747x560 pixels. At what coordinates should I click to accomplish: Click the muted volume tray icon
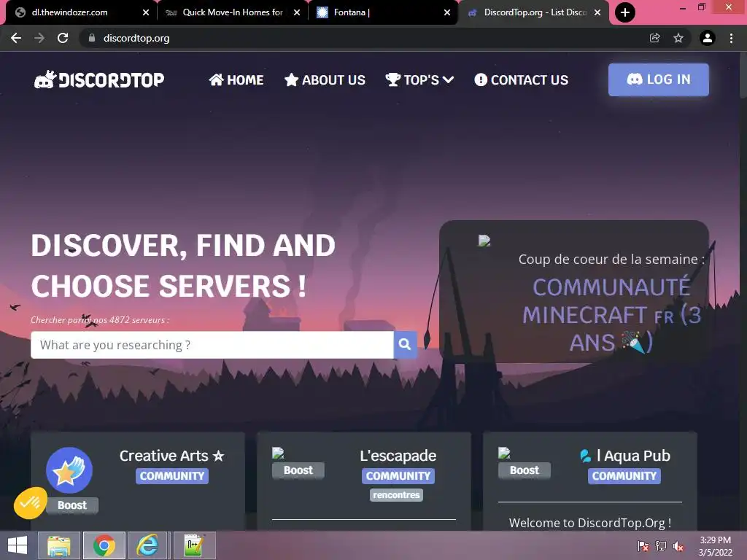[678, 546]
